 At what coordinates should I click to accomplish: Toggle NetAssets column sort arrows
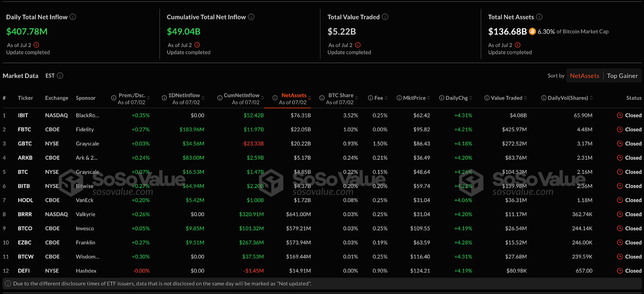pos(310,98)
